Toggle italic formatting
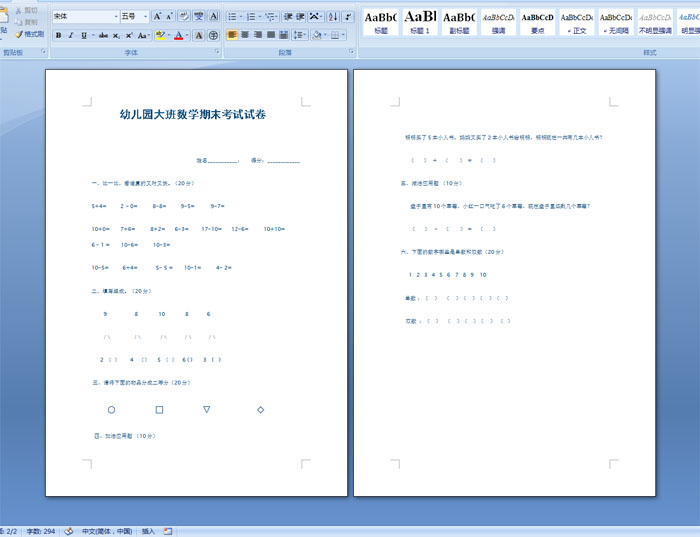 71,35
